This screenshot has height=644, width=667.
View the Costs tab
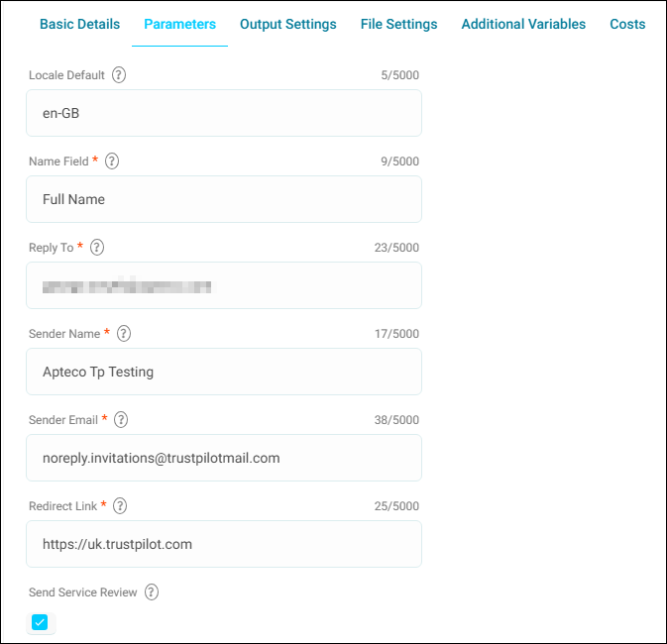[x=627, y=24]
